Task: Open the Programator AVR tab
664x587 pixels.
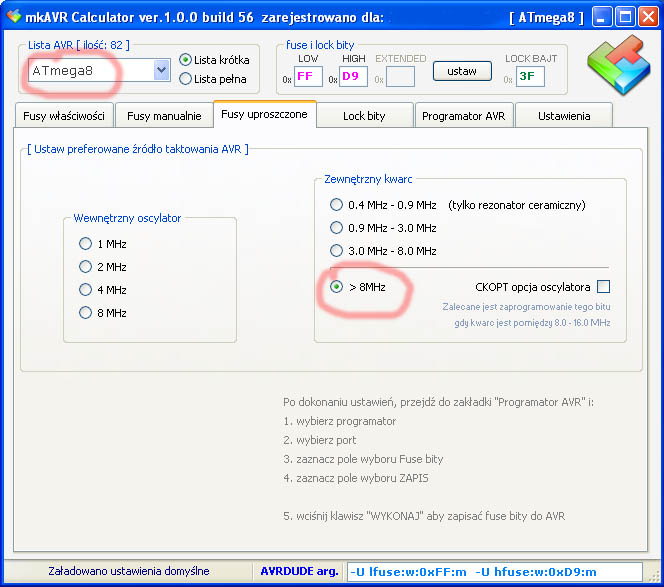Action: (464, 116)
